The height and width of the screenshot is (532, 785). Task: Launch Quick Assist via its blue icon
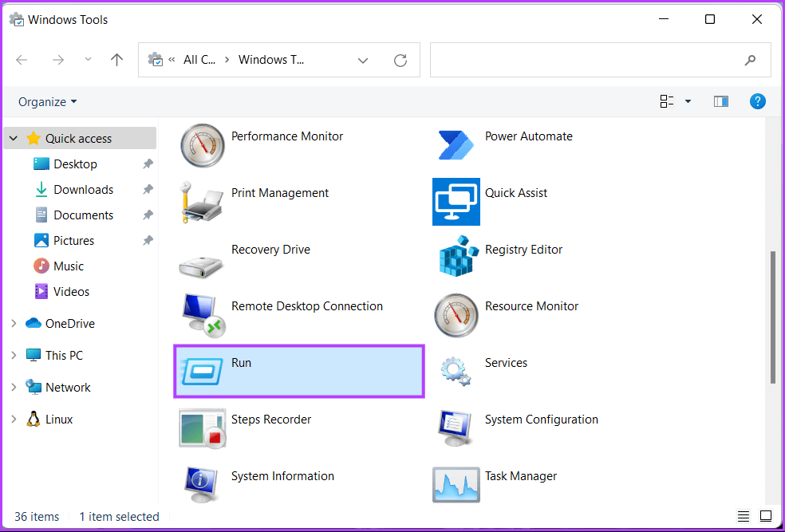pos(456,202)
